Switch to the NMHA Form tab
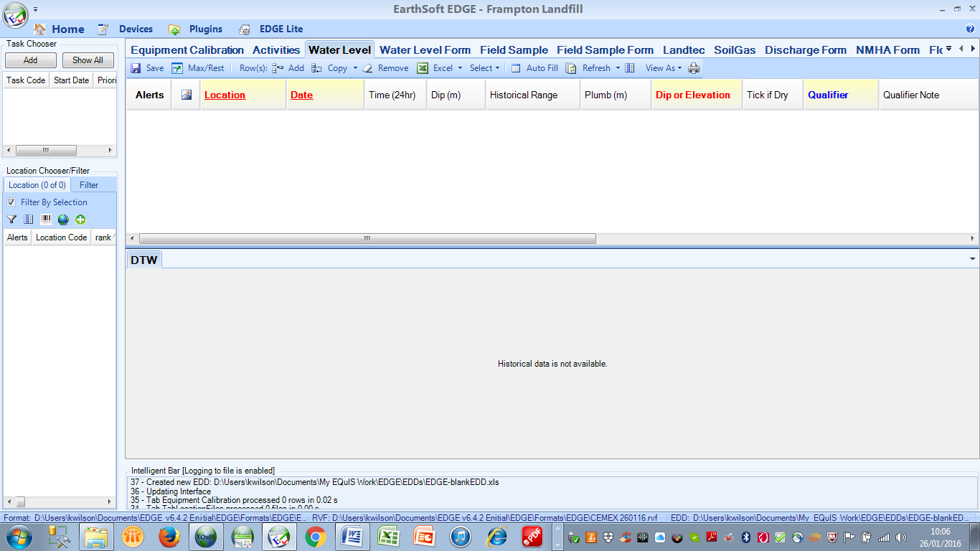Screen dimensions: 980x551 (887, 50)
